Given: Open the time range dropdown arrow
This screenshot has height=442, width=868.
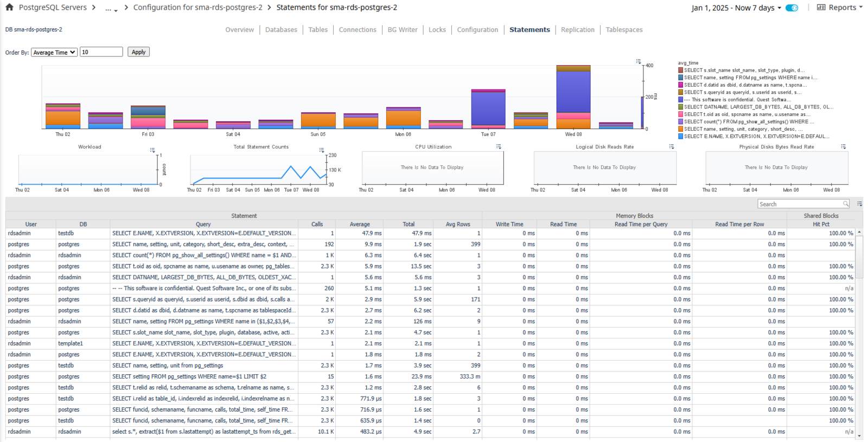Looking at the screenshot, I should pyautogui.click(x=780, y=8).
